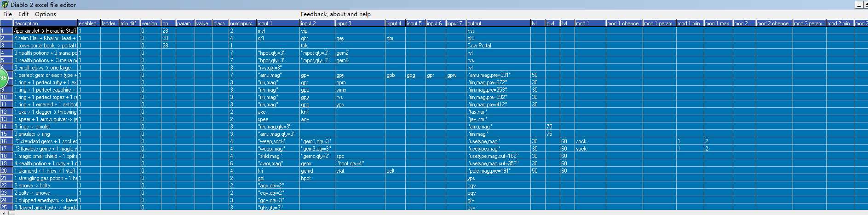Select the '1 town portal book' description cell

(x=45, y=46)
